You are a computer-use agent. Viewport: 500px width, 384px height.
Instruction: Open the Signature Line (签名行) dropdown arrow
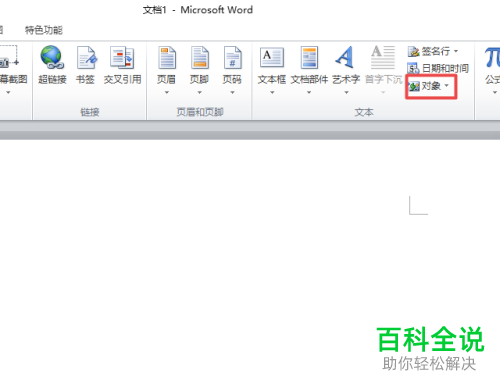456,51
